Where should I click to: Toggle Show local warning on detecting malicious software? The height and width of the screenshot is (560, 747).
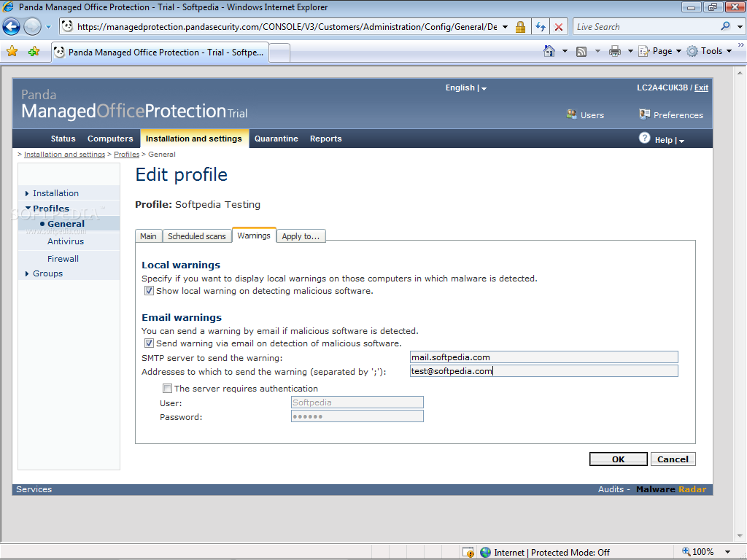tap(149, 290)
